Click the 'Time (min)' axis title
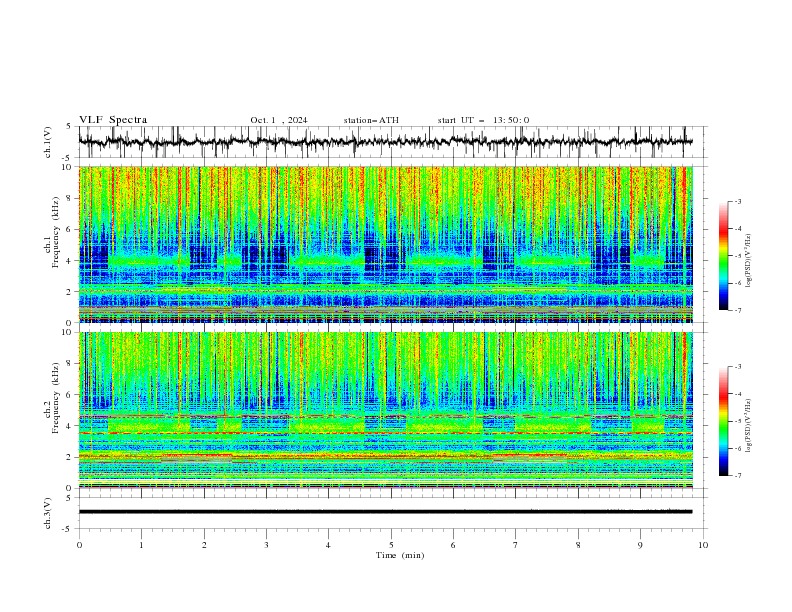The height and width of the screenshot is (612, 792). (400, 555)
